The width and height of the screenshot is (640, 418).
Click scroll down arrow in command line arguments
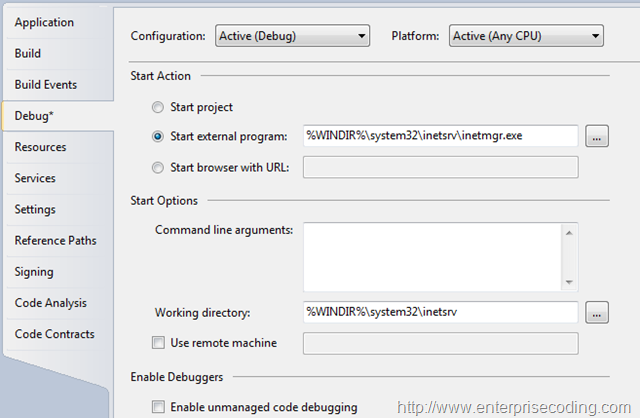click(x=569, y=282)
